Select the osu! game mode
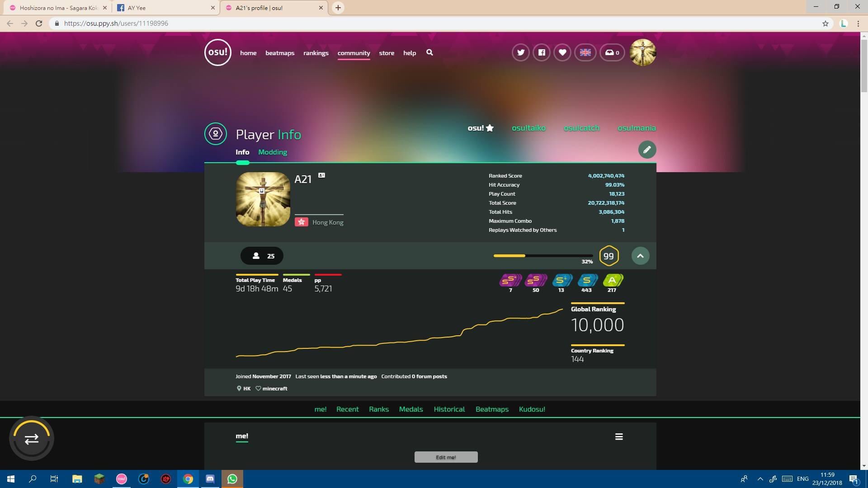Image resolution: width=868 pixels, height=488 pixels. pyautogui.click(x=480, y=128)
